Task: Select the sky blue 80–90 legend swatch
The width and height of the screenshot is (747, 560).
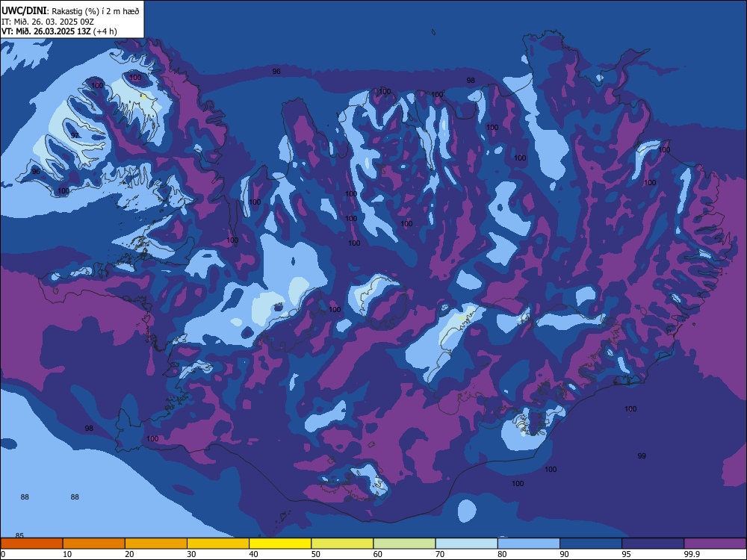Action: point(529,544)
